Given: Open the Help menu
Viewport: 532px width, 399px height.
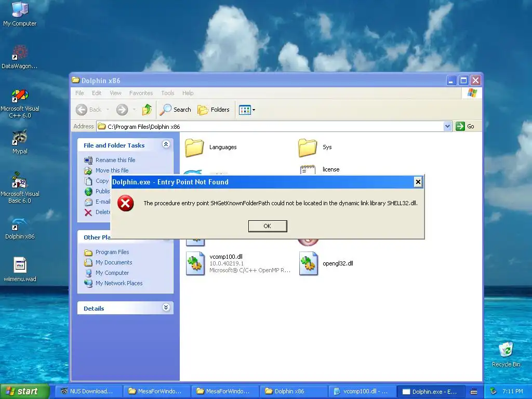Looking at the screenshot, I should [188, 93].
